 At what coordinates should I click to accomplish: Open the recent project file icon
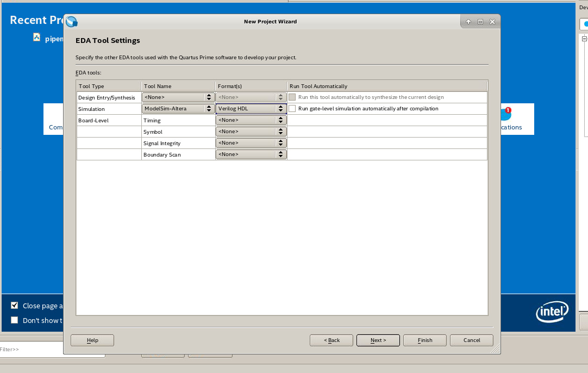click(36, 38)
